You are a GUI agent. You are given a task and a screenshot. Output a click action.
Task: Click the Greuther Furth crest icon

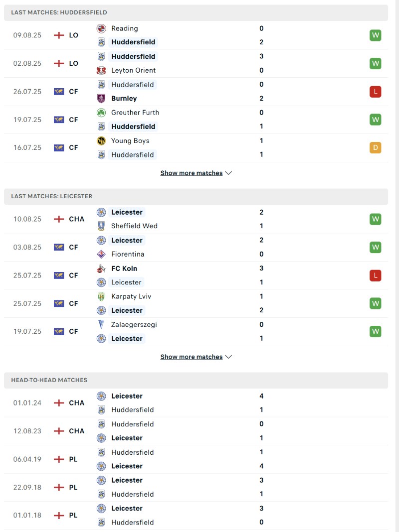(x=101, y=113)
